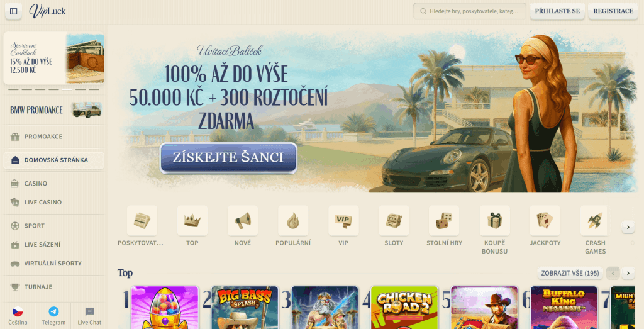Viewport: 644px width, 329px height.
Task: Open the Nové megaphone category
Action: pyautogui.click(x=243, y=221)
